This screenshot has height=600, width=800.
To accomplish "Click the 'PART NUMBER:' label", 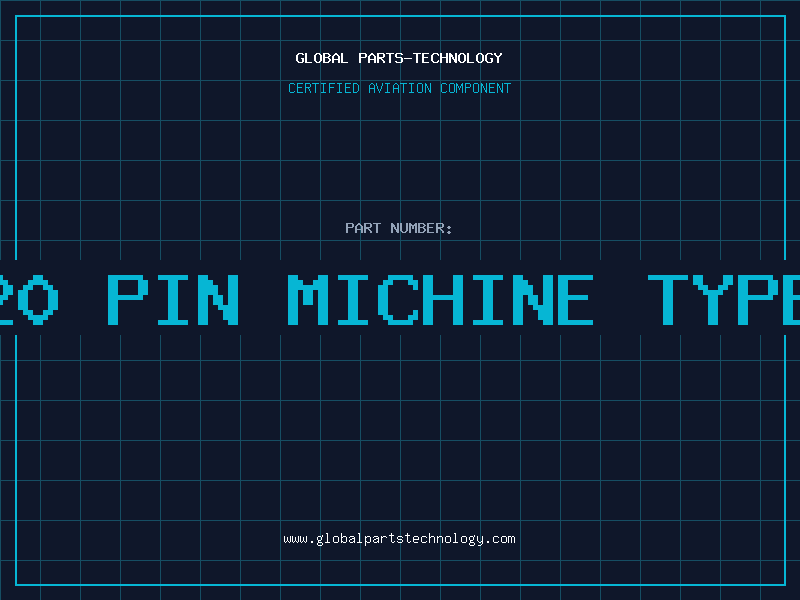I will (399, 228).
